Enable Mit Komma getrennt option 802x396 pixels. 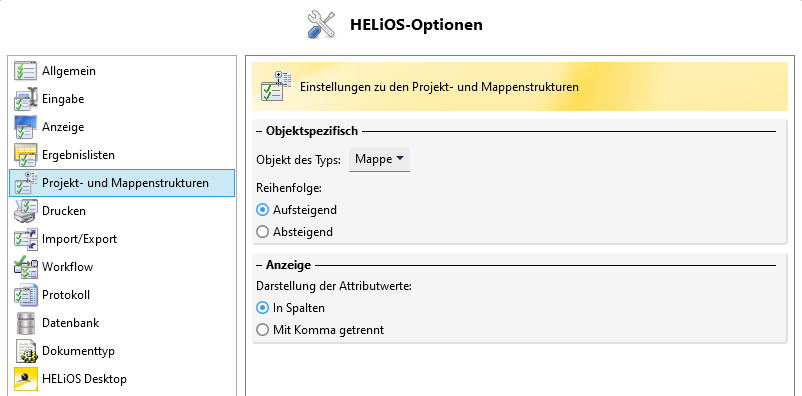coord(262,330)
